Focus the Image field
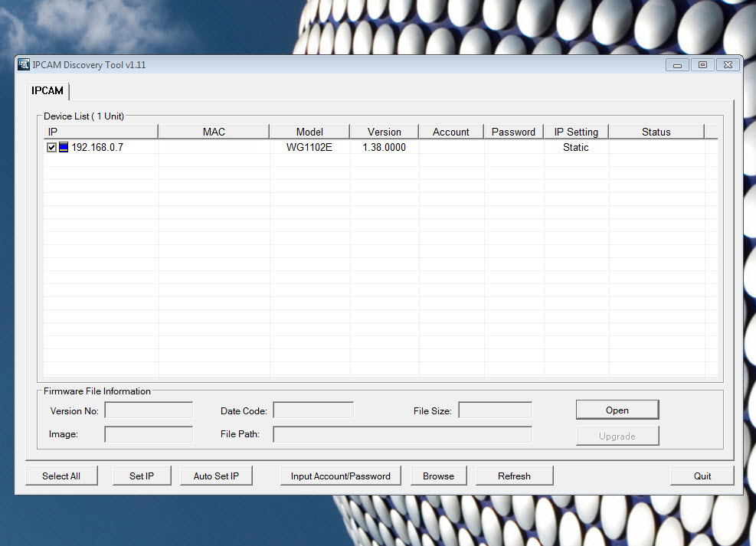Viewport: 756px width, 546px height. click(x=149, y=434)
